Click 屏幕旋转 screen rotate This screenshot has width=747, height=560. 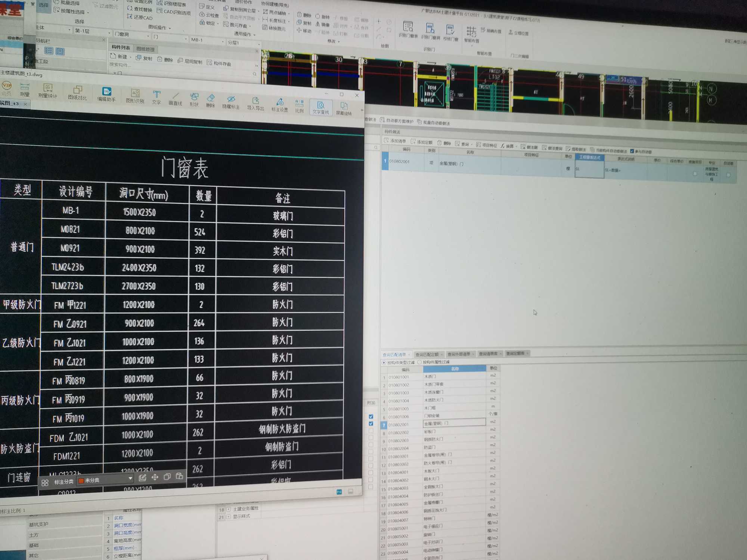coord(344,109)
